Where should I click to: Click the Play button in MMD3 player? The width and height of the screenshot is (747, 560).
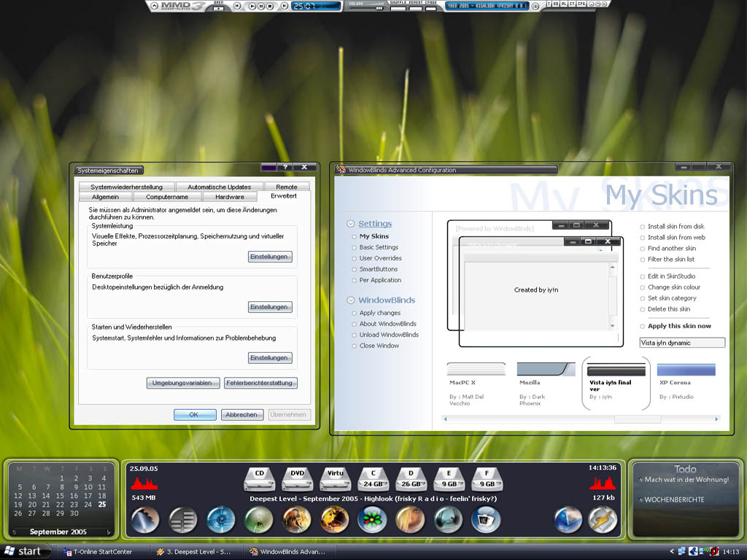coord(252,6)
